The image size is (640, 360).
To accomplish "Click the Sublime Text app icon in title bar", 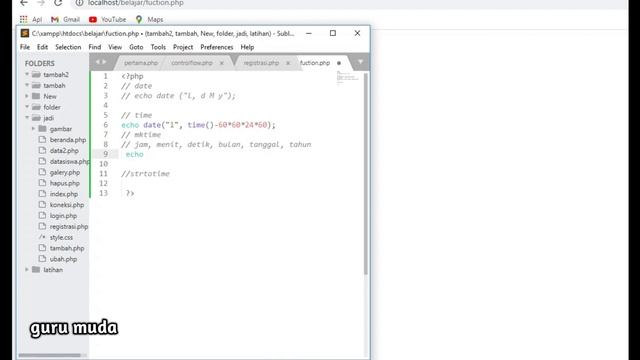I will [x=25, y=33].
